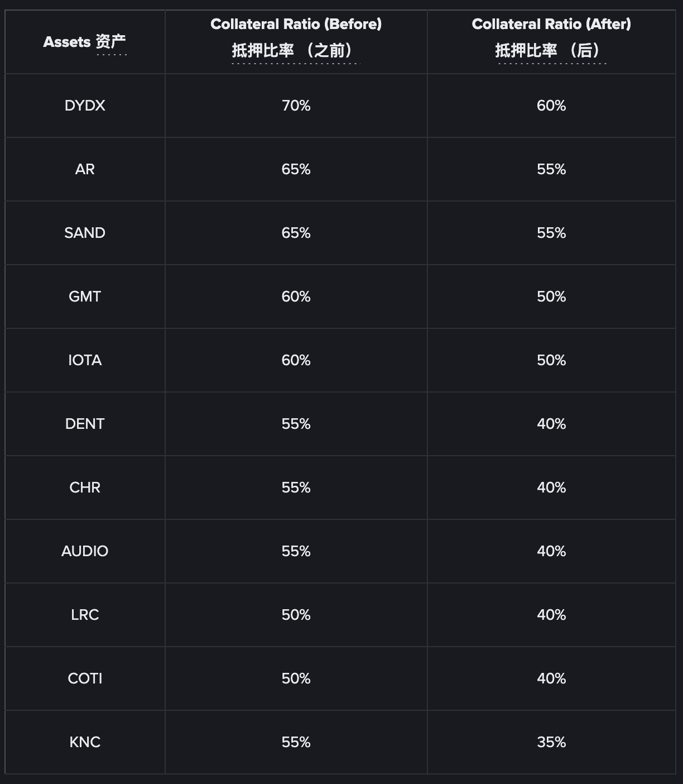
Task: Click the CHR asset name
Action: tap(85, 487)
